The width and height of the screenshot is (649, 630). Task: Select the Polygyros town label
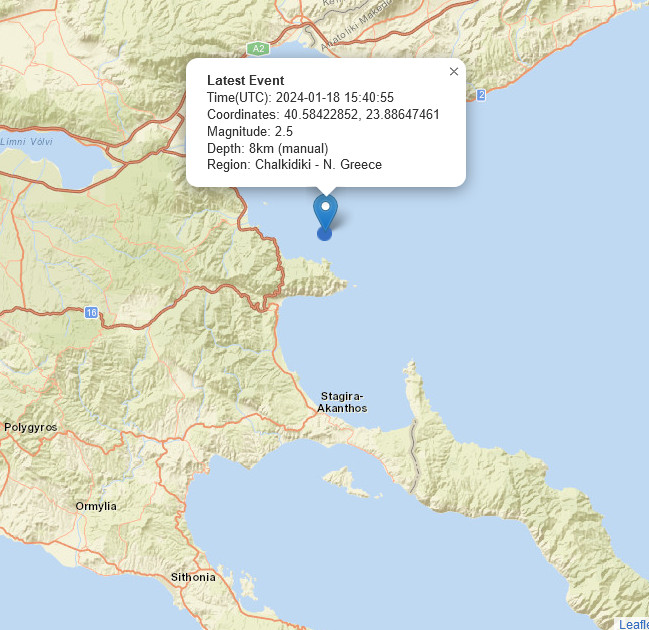point(31,427)
